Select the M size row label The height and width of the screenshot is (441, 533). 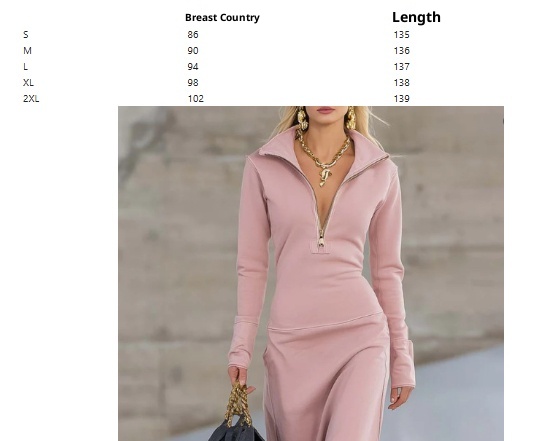click(28, 50)
